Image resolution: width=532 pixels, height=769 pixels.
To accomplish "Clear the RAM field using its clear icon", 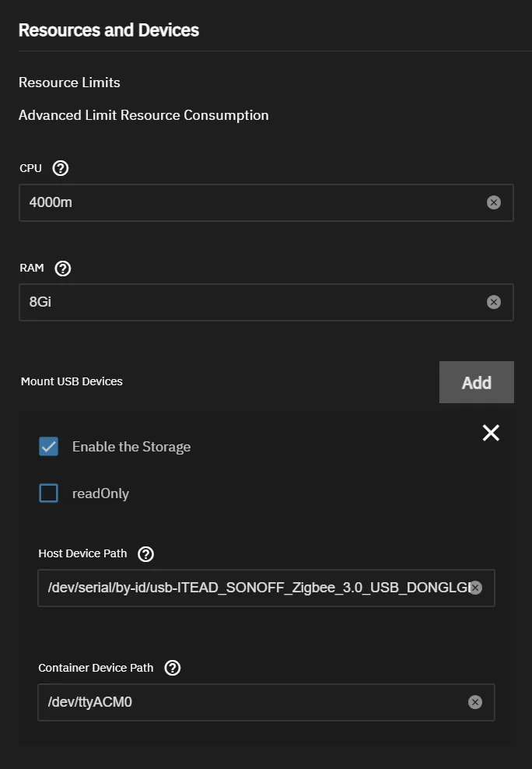I will [x=494, y=302].
